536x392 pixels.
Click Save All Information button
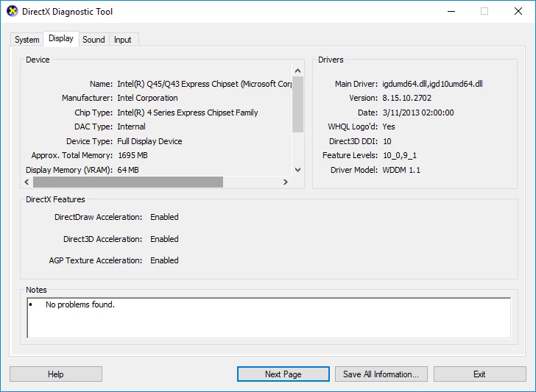pyautogui.click(x=381, y=374)
